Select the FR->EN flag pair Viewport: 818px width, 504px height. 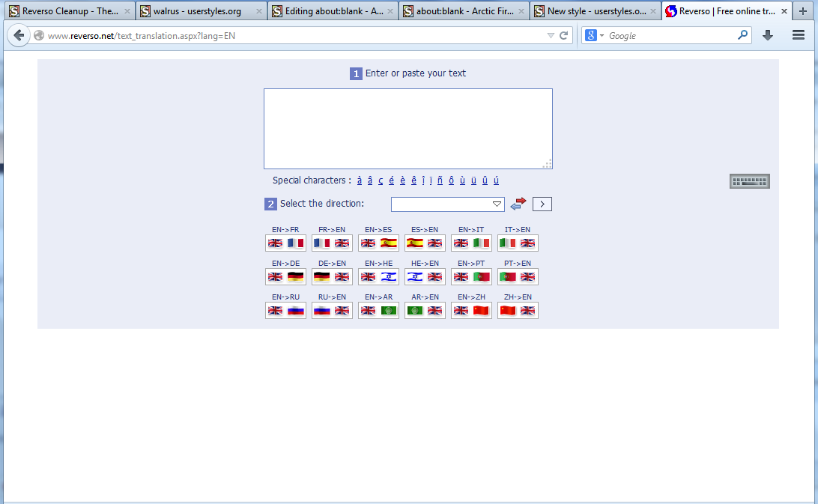pyautogui.click(x=332, y=243)
